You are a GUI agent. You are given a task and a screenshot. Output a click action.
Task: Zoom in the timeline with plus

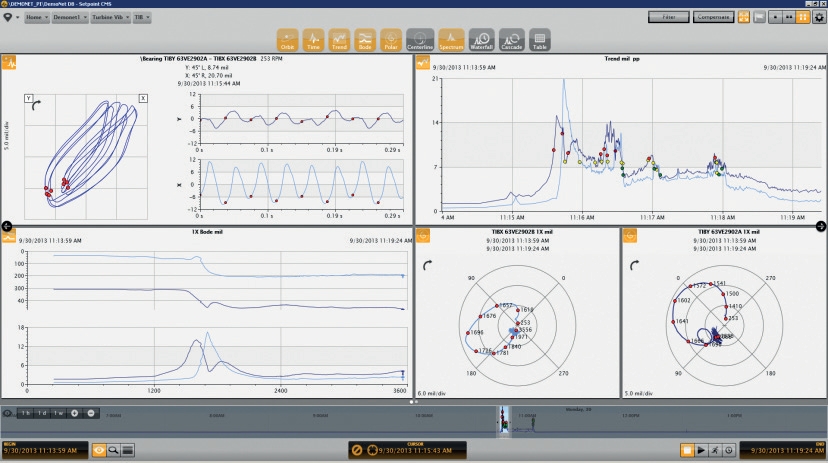pyautogui.click(x=74, y=413)
